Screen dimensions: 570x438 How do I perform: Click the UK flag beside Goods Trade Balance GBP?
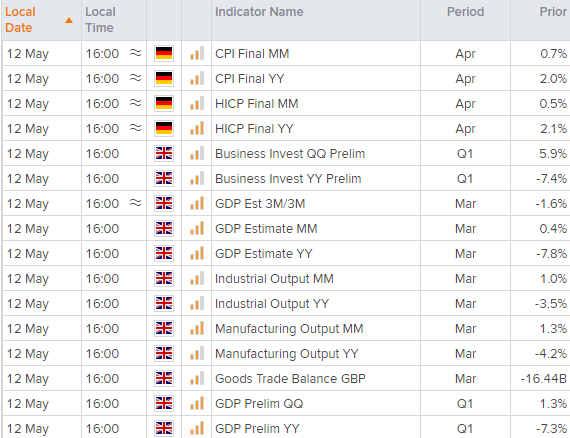(x=164, y=378)
